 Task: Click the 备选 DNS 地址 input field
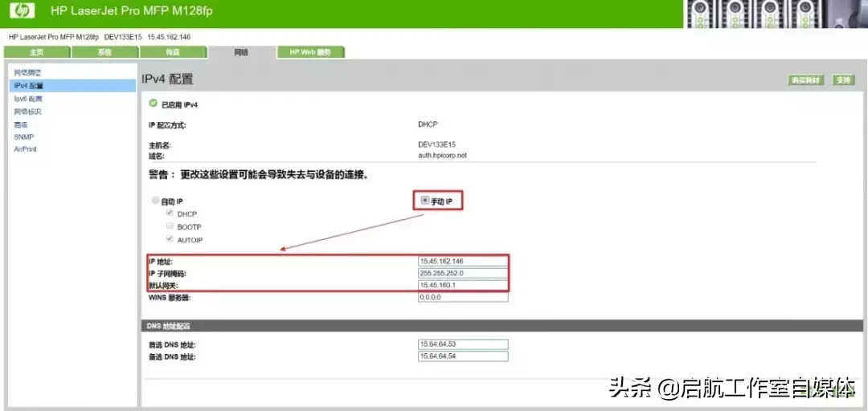(463, 356)
